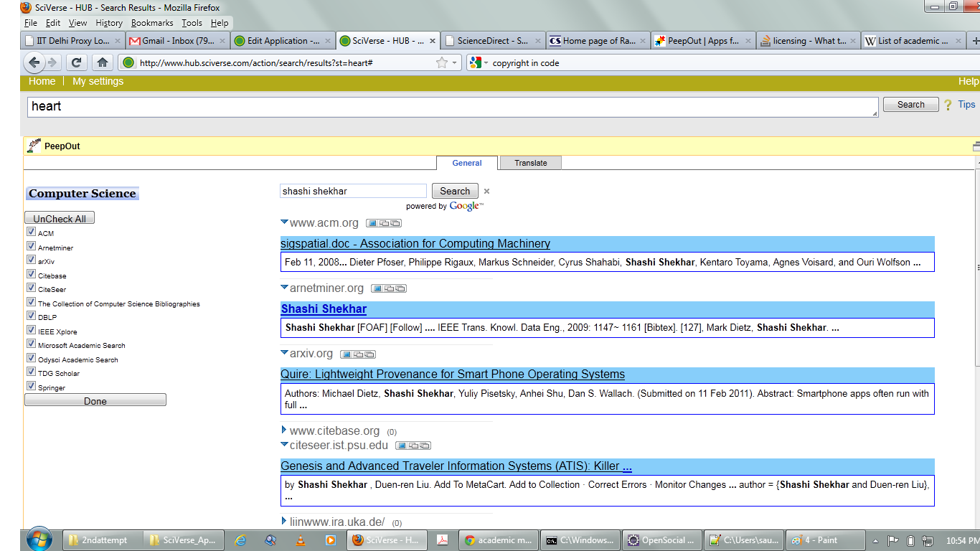Viewport: 980px width, 551px height.
Task: Uncheck the DBLP checkbox
Action: (31, 316)
